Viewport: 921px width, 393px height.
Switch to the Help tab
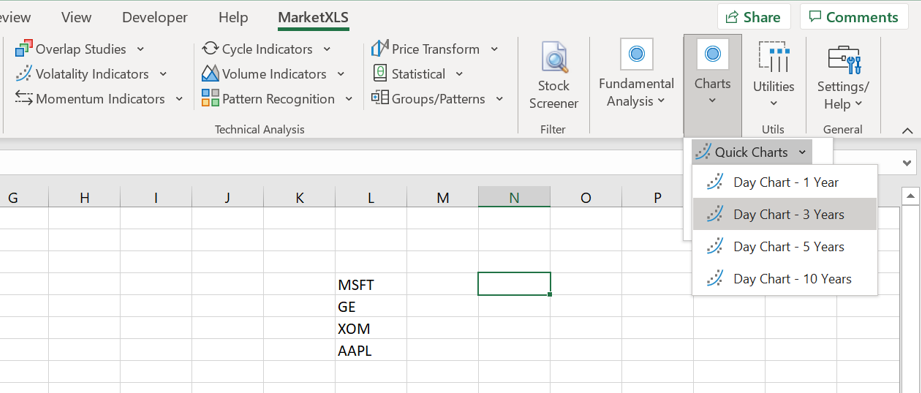point(233,18)
